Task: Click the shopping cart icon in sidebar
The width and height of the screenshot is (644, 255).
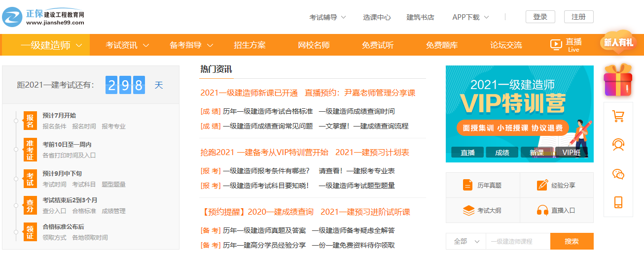Action: (x=618, y=116)
